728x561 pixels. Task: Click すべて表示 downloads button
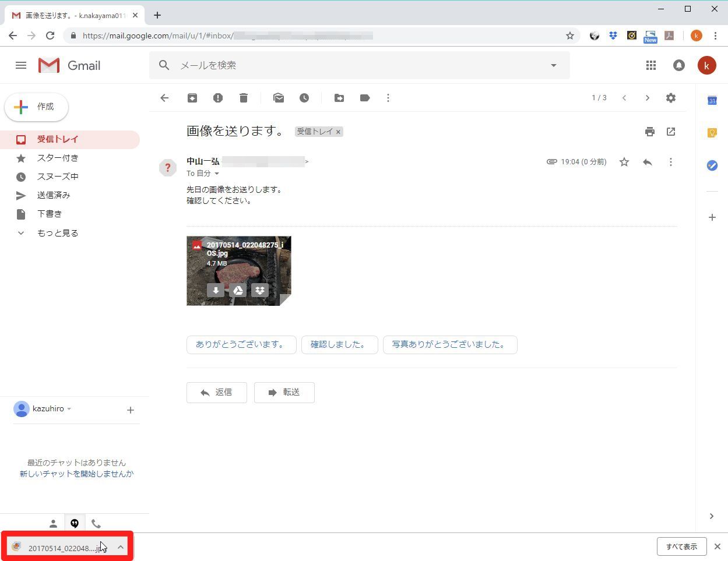[682, 546]
